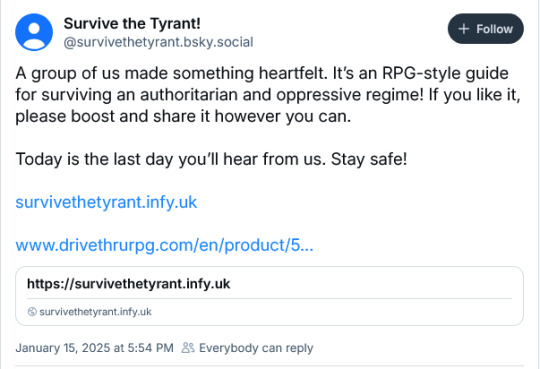The height and width of the screenshot is (369, 540).
Task: Click the globe icon in link card
Action: coord(32,312)
